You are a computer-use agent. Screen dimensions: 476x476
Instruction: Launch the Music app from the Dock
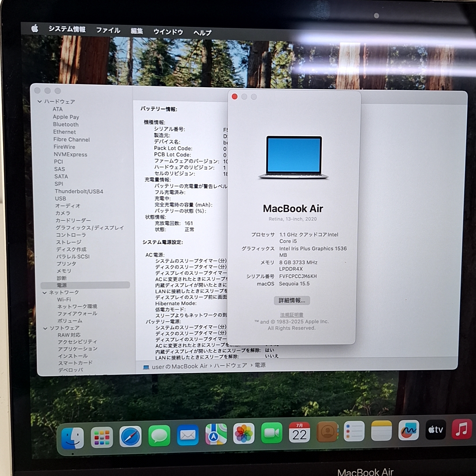462,429
